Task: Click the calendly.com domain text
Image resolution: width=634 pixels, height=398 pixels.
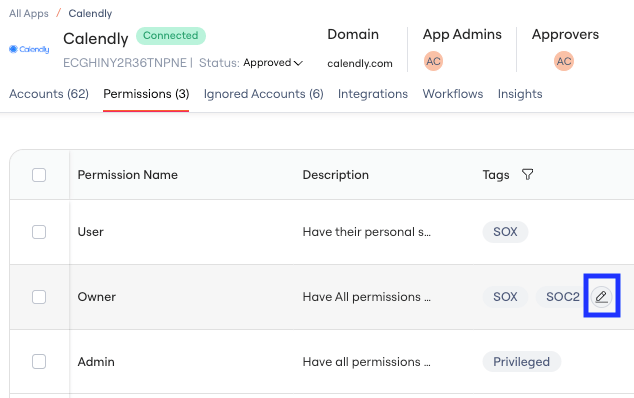Action: click(x=360, y=64)
